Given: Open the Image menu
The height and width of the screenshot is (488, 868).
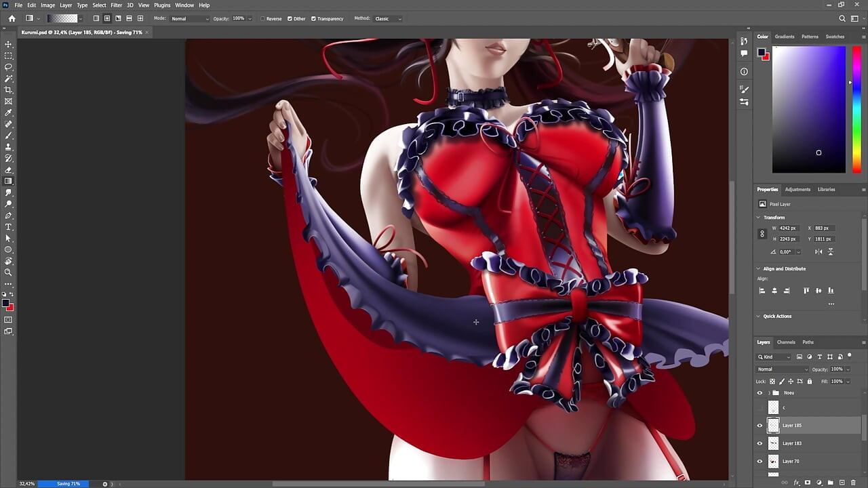Looking at the screenshot, I should coord(47,5).
